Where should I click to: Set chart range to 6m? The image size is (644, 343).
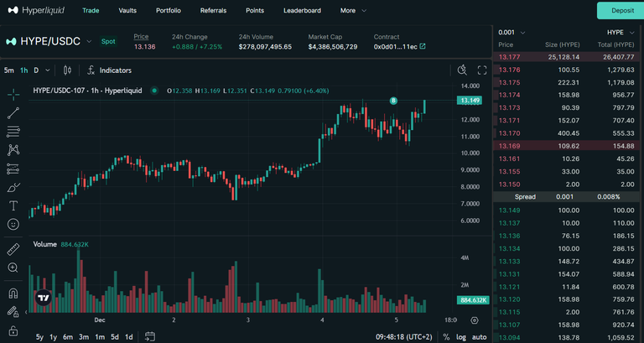click(68, 337)
